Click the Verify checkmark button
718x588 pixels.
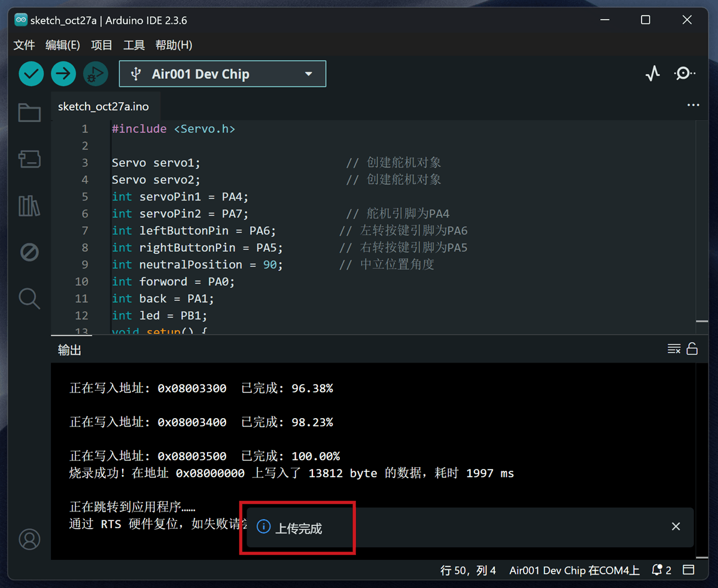[31, 74]
